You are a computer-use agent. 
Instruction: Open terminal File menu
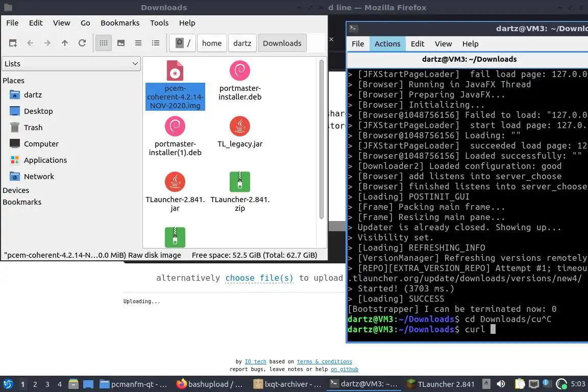(358, 44)
